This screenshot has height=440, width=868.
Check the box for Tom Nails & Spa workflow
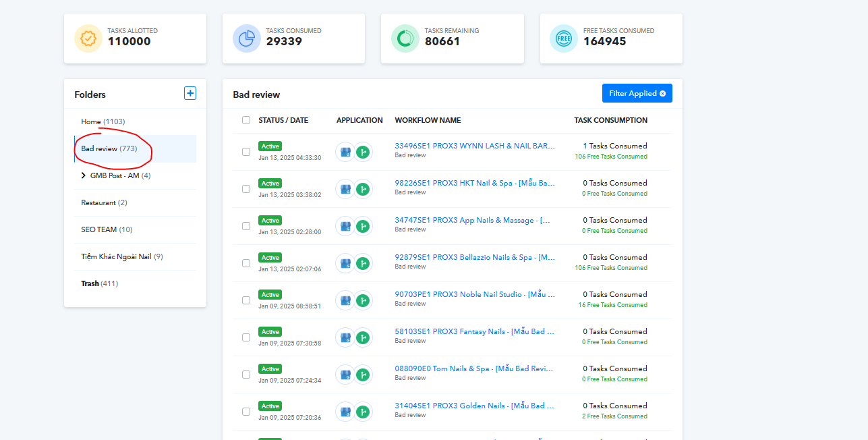tap(246, 375)
